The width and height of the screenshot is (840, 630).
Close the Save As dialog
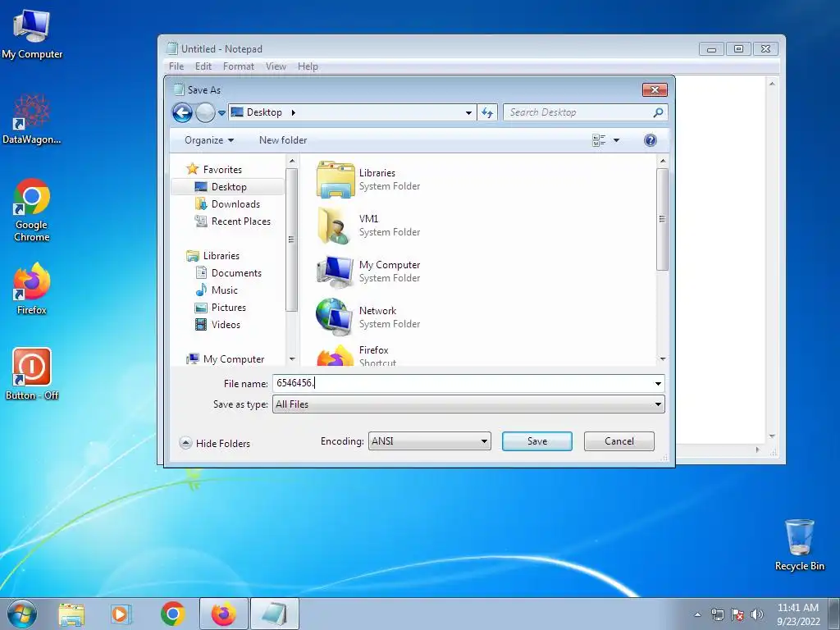point(655,89)
